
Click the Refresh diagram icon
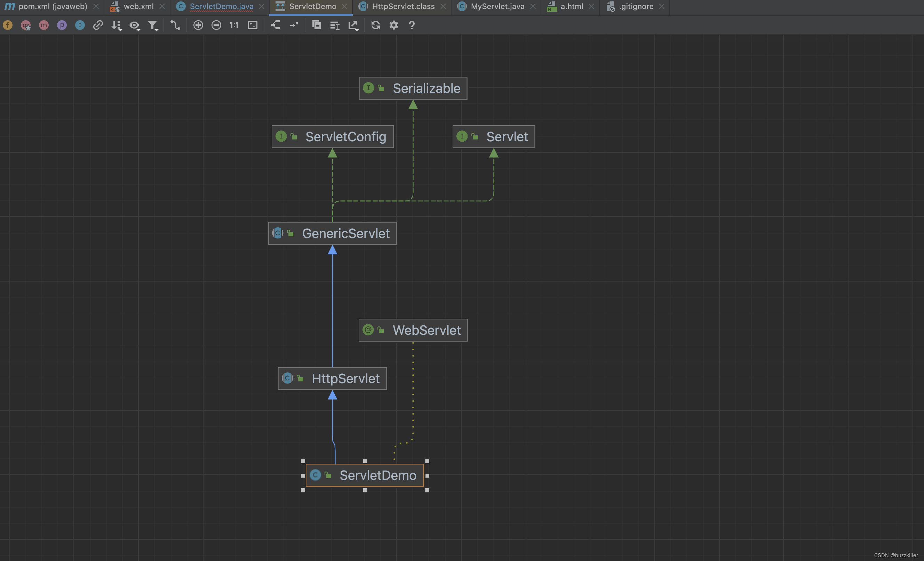click(x=375, y=25)
